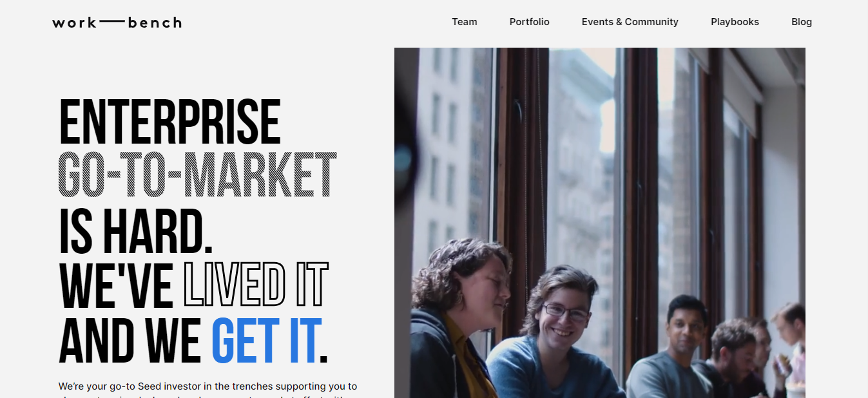868x398 pixels.
Task: Click the Seed investor paragraph text
Action: point(207,390)
